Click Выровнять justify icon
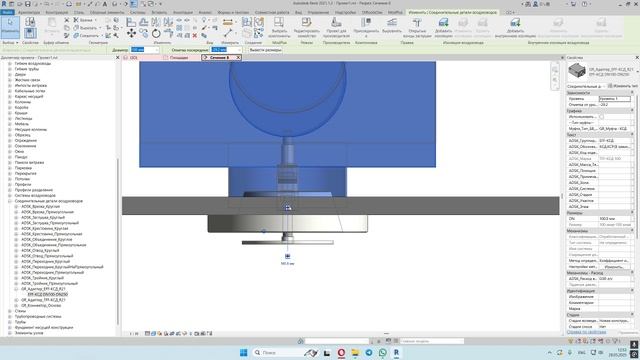The height and width of the screenshot is (360, 640). pyautogui.click(x=391, y=25)
